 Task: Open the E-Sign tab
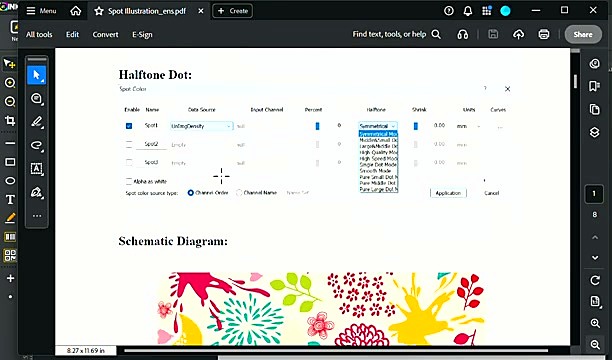point(142,34)
